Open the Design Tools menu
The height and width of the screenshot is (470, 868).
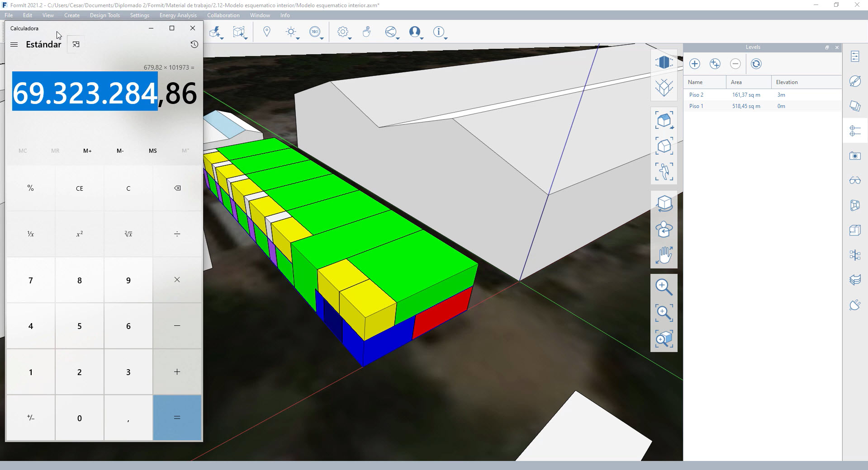pos(104,15)
